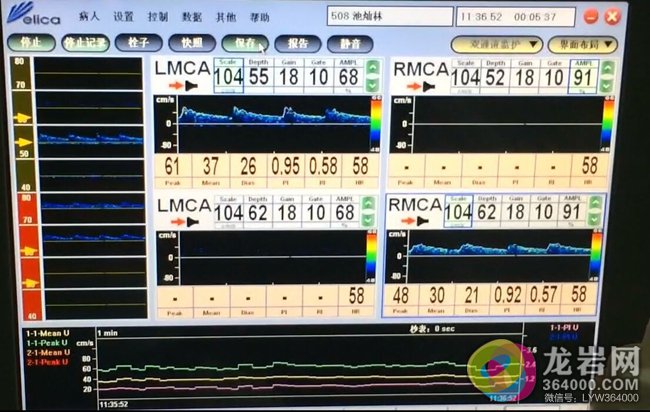650x412 pixels.
Task: Open the 病人 menu
Action: tap(89, 17)
